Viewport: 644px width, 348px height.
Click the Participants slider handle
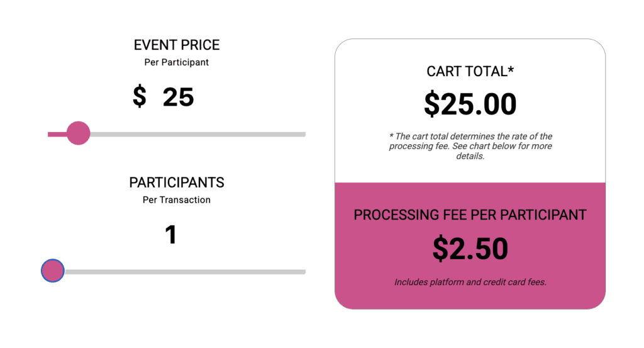tap(53, 271)
